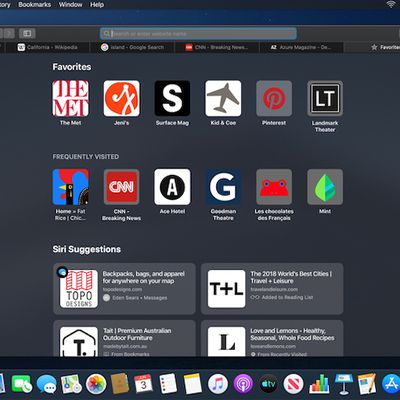Open Bookmarks menu
Image resolution: width=400 pixels, height=400 pixels.
click(x=35, y=5)
